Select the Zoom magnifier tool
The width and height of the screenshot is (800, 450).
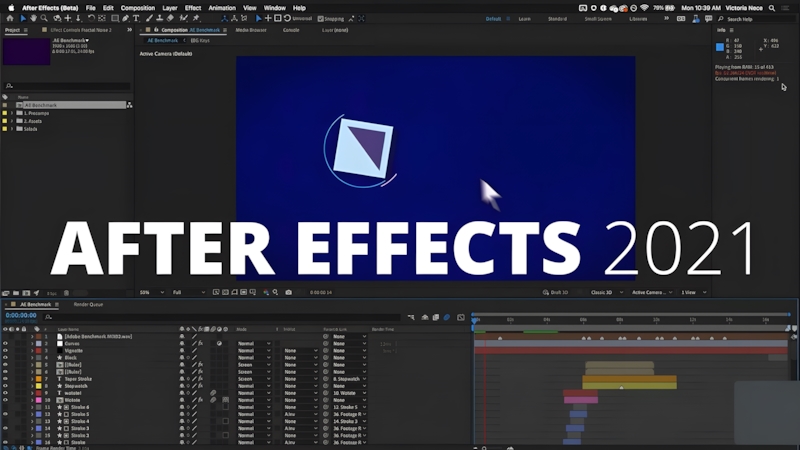[44, 18]
